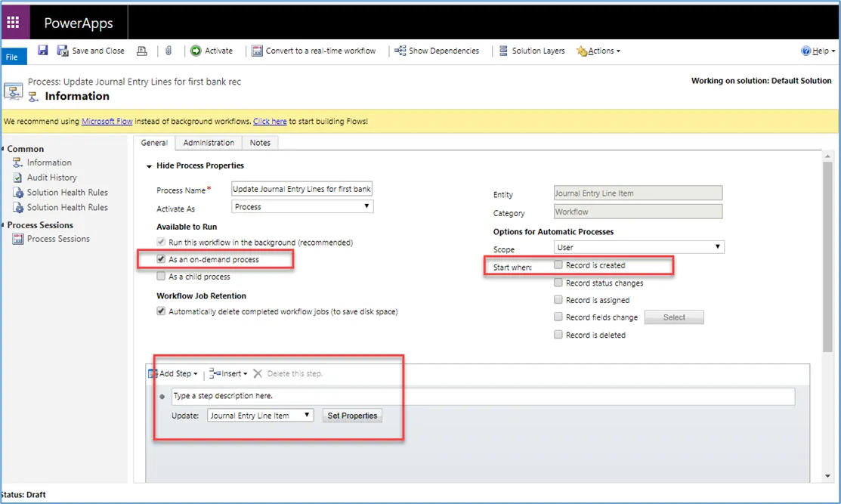Click the Process Name input field
841x504 pixels.
(302, 189)
